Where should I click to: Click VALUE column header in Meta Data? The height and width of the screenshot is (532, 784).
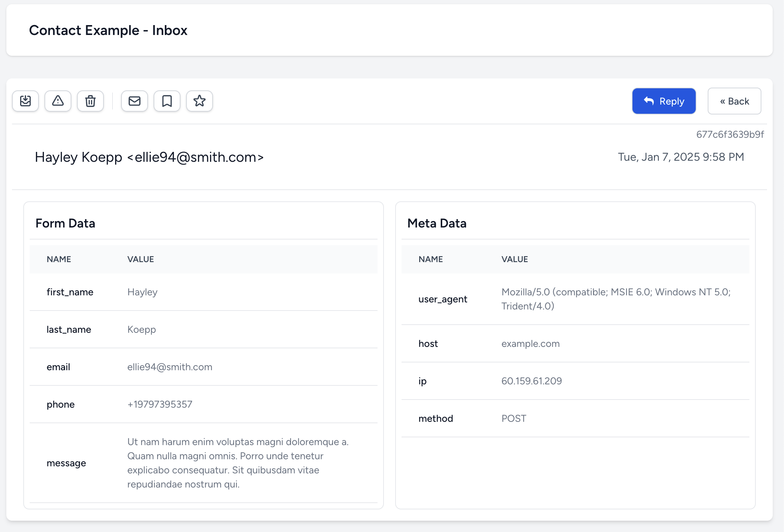[515, 259]
